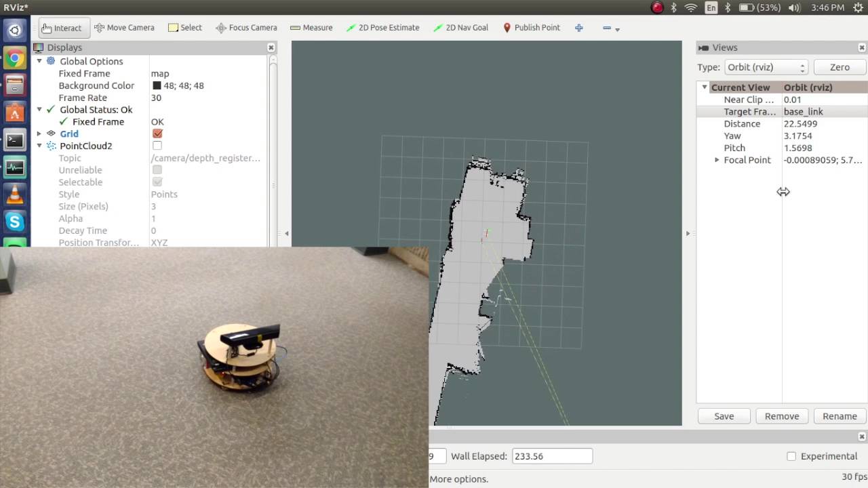The height and width of the screenshot is (488, 868).
Task: Collapse right panel with arrow handle
Action: tap(688, 233)
